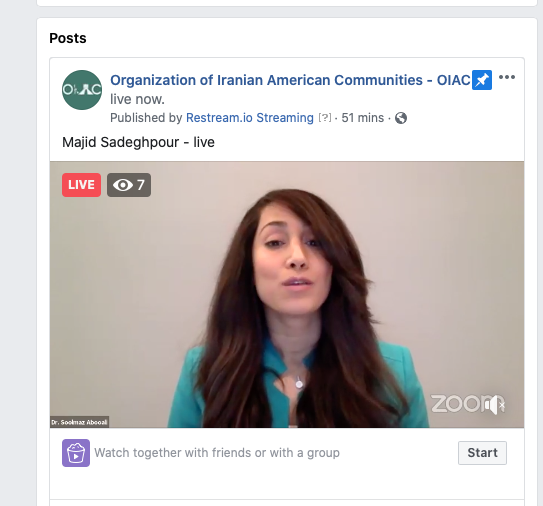The height and width of the screenshot is (506, 543).
Task: Open the Organization of Iranian American Communities page link
Action: (x=290, y=80)
